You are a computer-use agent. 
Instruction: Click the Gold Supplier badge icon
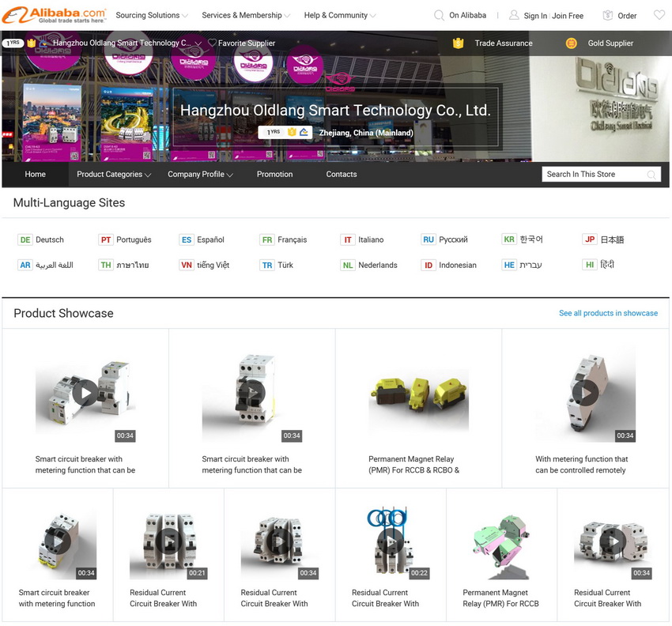click(571, 43)
